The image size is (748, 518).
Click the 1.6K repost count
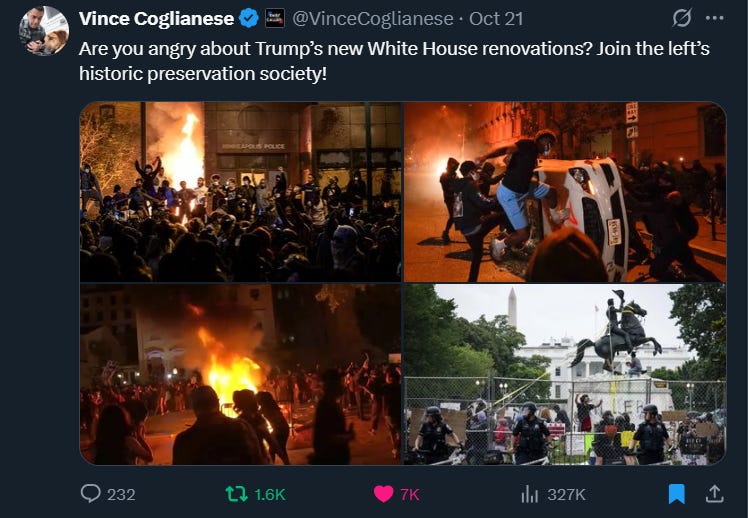click(x=270, y=495)
